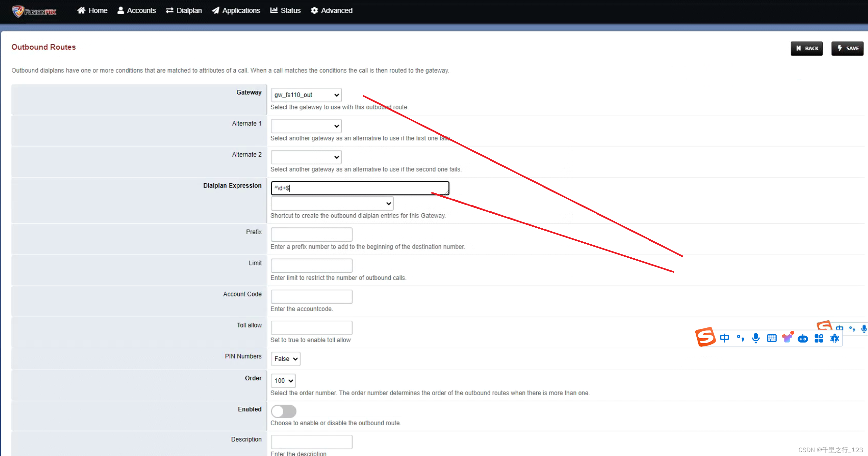Click the shirt skin icon
Image resolution: width=868 pixels, height=456 pixels.
[787, 338]
